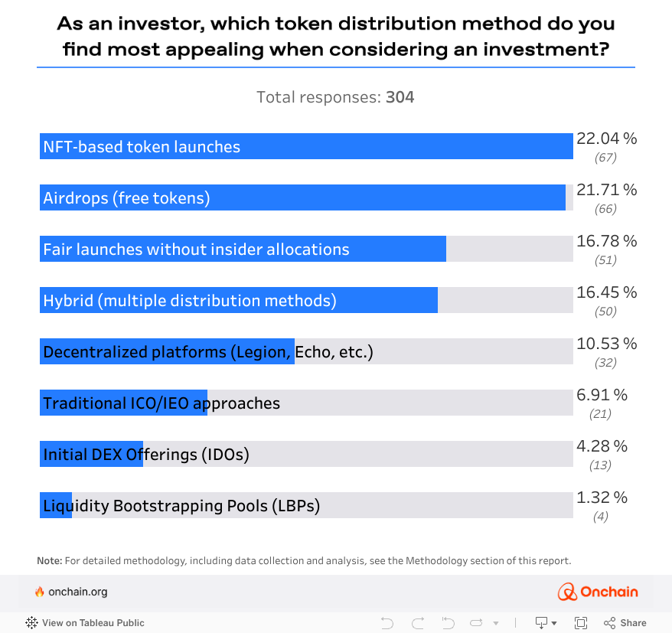Click the redo arrow icon
The height and width of the screenshot is (633, 672).
pyautogui.click(x=418, y=623)
